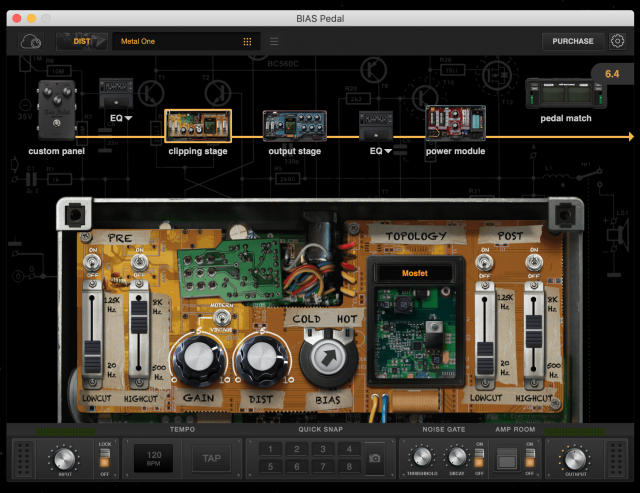This screenshot has width=640, height=493.
Task: Select Quick Snap slot 5
Action: tap(270, 466)
